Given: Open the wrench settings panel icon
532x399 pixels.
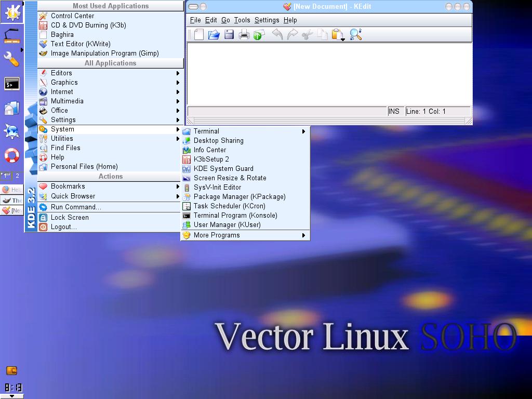Looking at the screenshot, I should point(11,59).
